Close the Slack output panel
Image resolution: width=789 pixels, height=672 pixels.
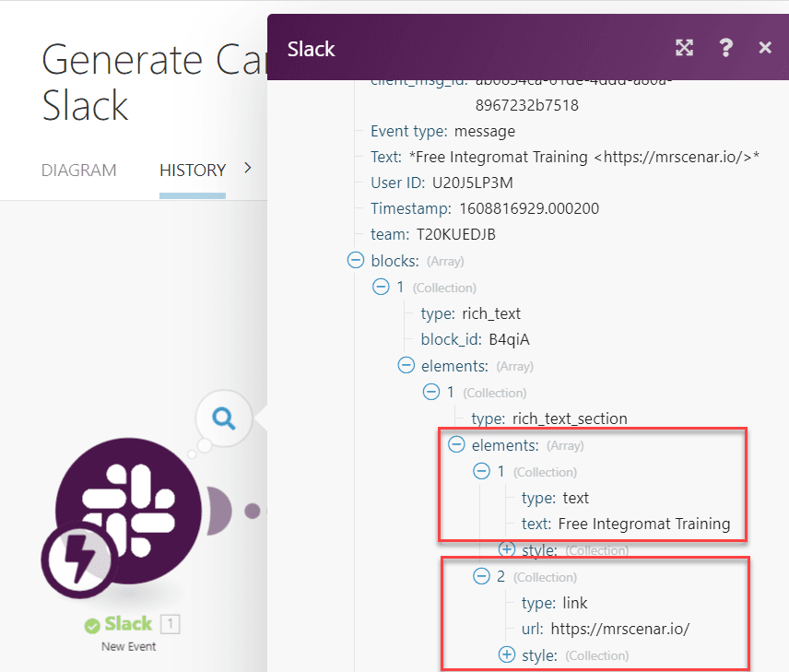(x=765, y=48)
